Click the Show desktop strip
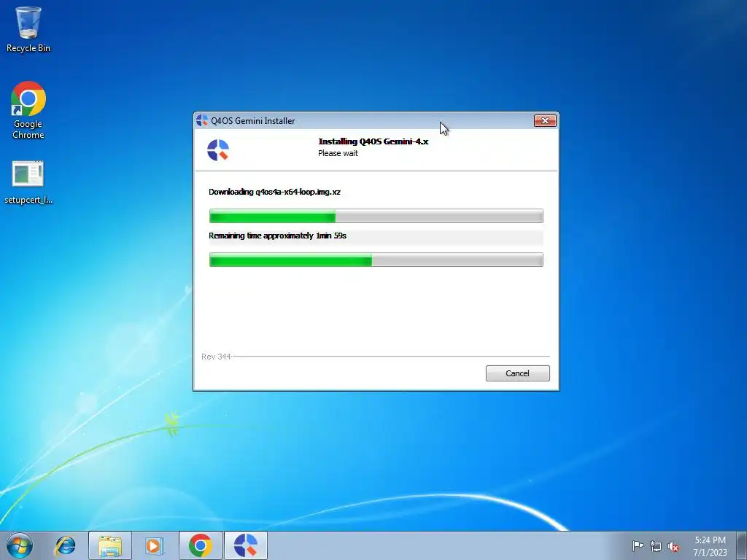Viewport: 747px width, 560px height. click(742, 545)
